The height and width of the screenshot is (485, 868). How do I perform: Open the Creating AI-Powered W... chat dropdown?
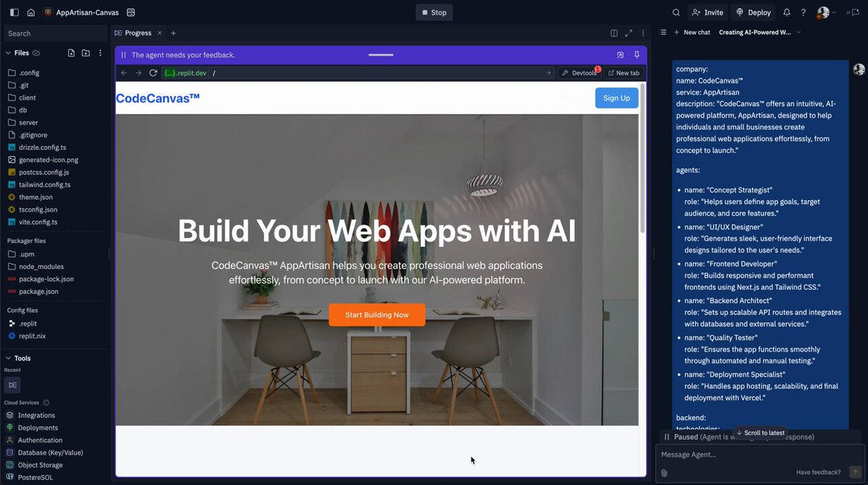tap(759, 33)
